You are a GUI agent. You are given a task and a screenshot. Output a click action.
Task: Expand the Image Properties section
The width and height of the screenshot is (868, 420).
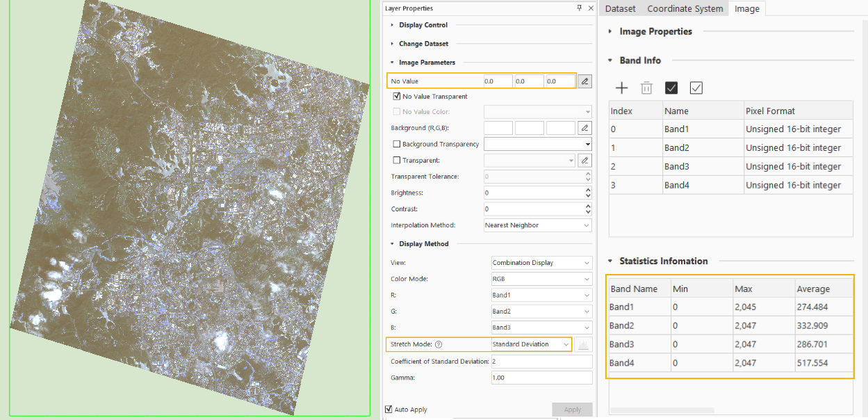655,31
